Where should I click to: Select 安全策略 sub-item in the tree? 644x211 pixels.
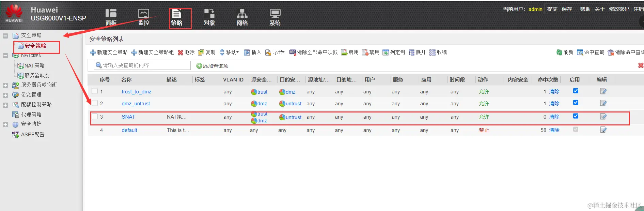[x=35, y=46]
